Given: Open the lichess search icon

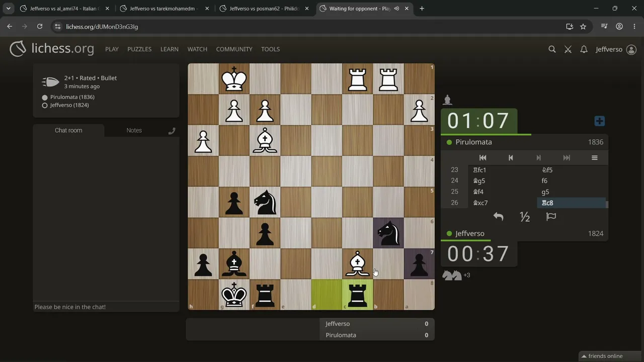Looking at the screenshot, I should coord(552,49).
